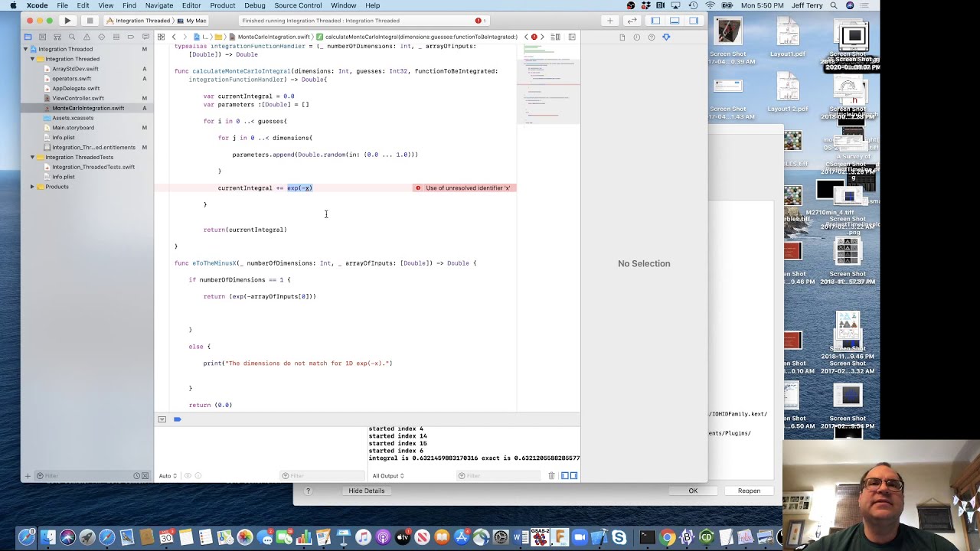Screen dimensions: 980x551
Task: Add an editor on the right
Action: coord(572,37)
